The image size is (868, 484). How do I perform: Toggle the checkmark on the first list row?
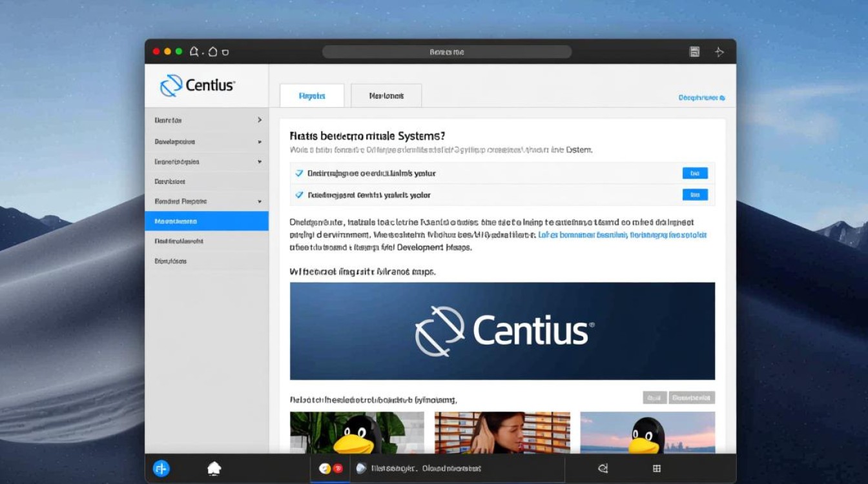(299, 173)
